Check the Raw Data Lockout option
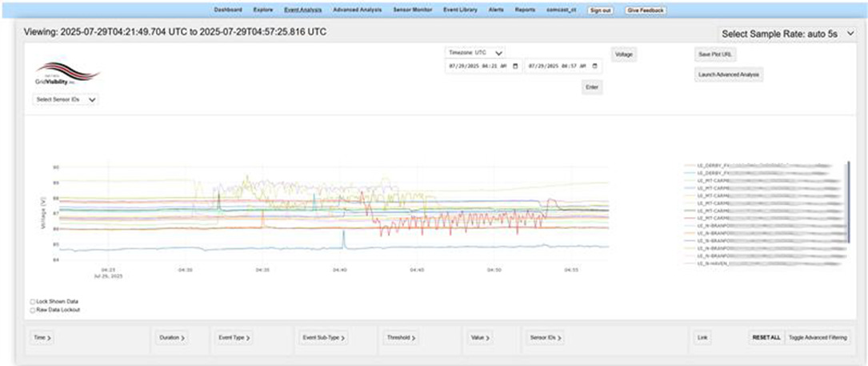This screenshot has width=868, height=366. click(33, 309)
